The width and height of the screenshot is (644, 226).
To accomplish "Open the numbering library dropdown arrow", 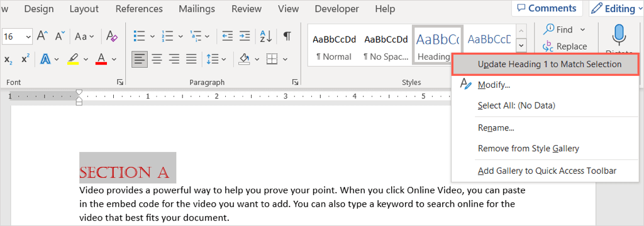I will click(x=180, y=36).
